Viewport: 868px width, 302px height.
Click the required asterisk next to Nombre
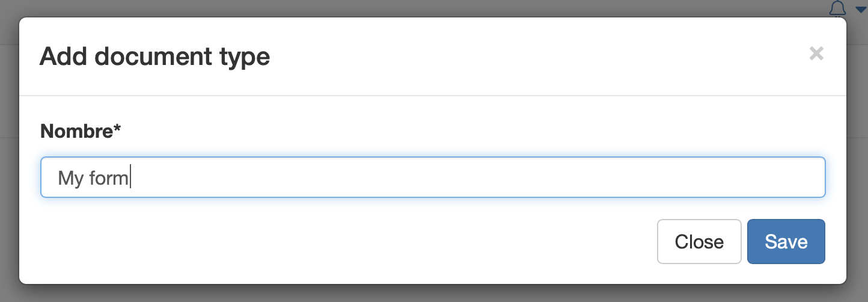[x=117, y=129]
